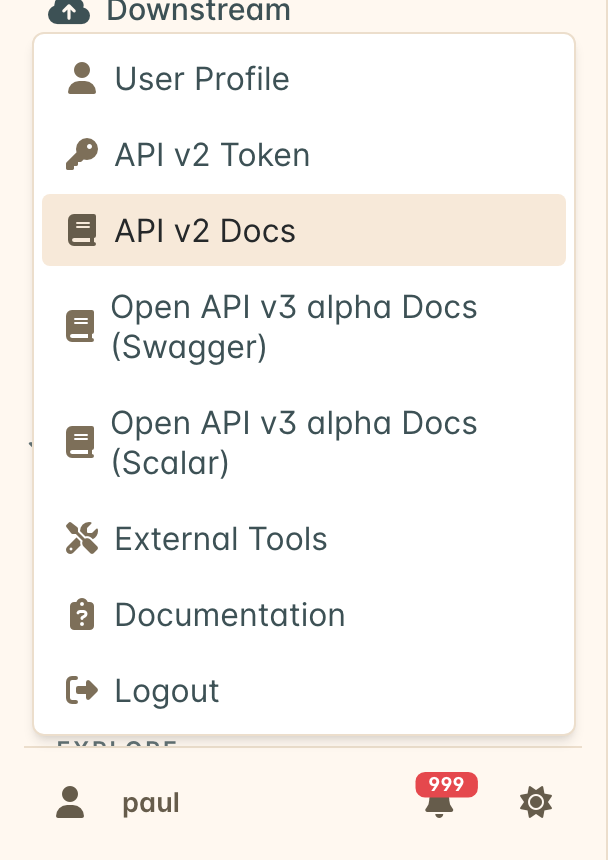This screenshot has height=860, width=608.
Task: Select API v2 Token menu item
Action: (304, 155)
